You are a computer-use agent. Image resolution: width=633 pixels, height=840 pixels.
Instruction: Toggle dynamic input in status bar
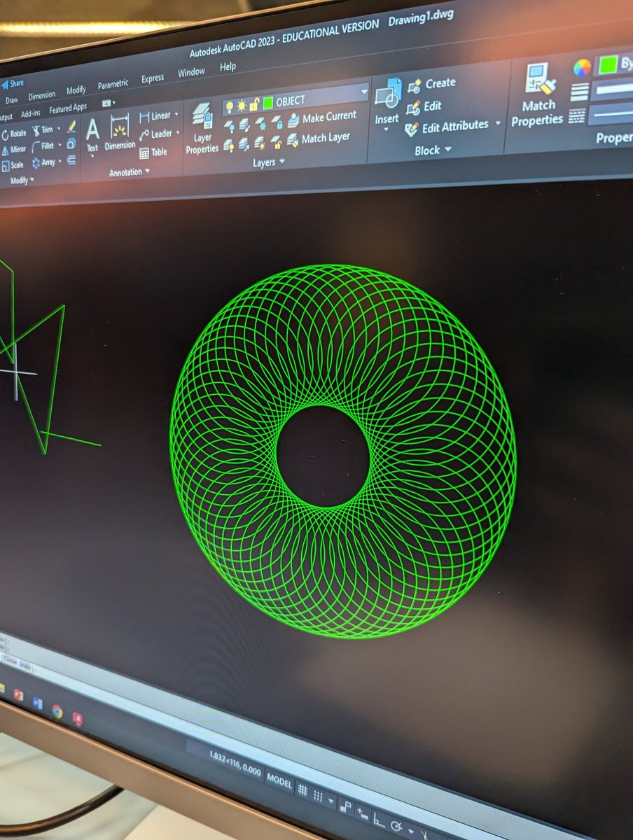tap(363, 813)
